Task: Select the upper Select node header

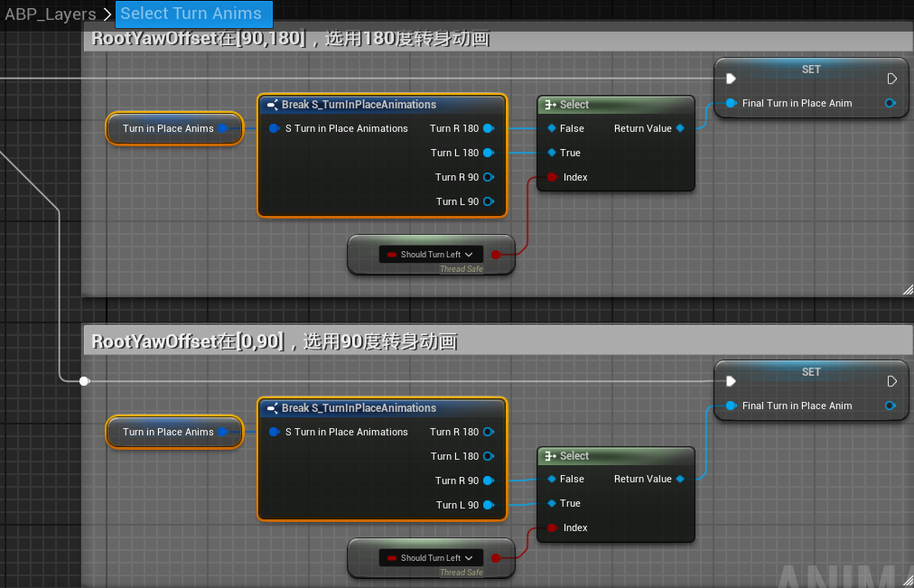Action: click(x=616, y=105)
